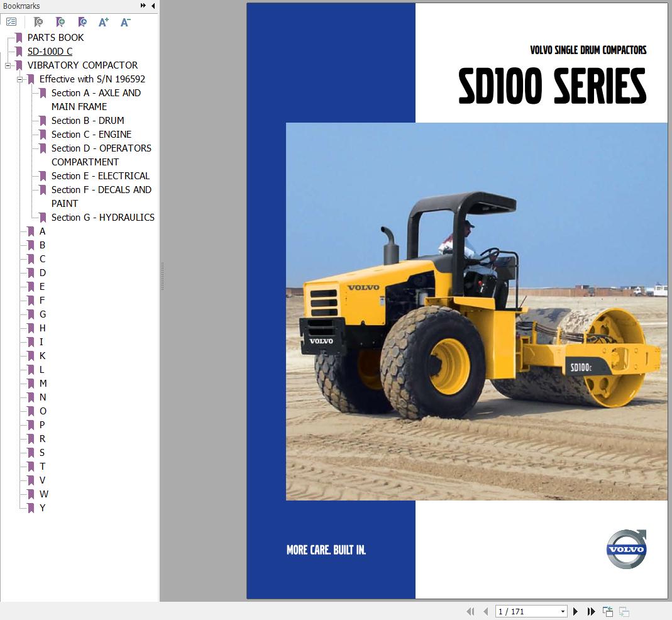Jump to index bookmark S

[x=42, y=452]
